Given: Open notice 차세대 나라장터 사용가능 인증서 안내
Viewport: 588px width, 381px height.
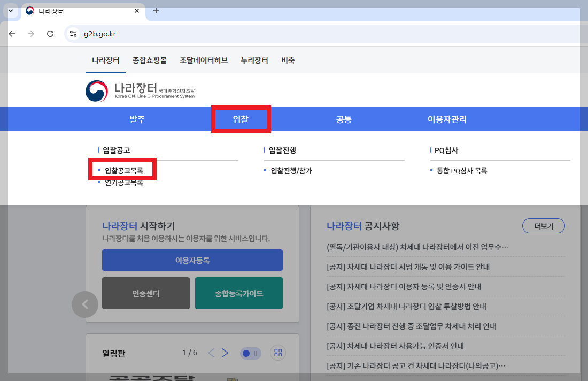Looking at the screenshot, I should (395, 346).
